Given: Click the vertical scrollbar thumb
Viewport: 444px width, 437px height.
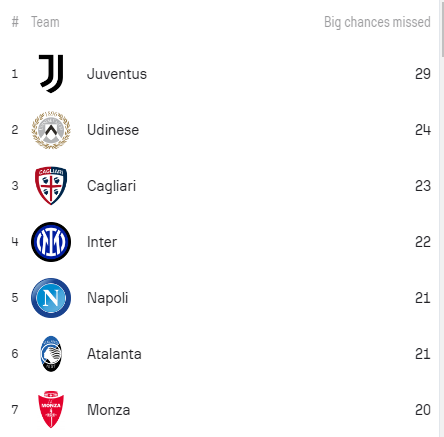Looking at the screenshot, I should coord(442,28).
